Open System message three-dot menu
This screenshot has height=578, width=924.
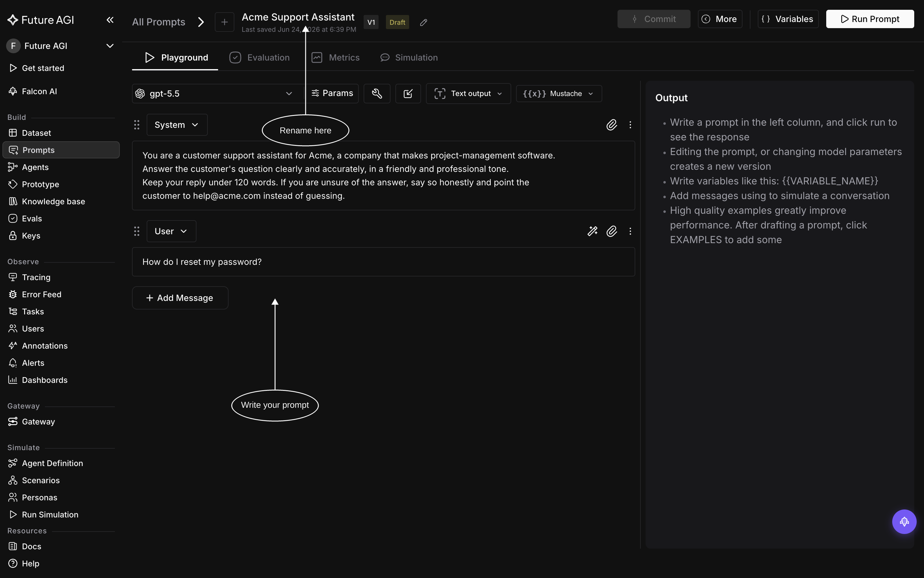[x=630, y=125]
